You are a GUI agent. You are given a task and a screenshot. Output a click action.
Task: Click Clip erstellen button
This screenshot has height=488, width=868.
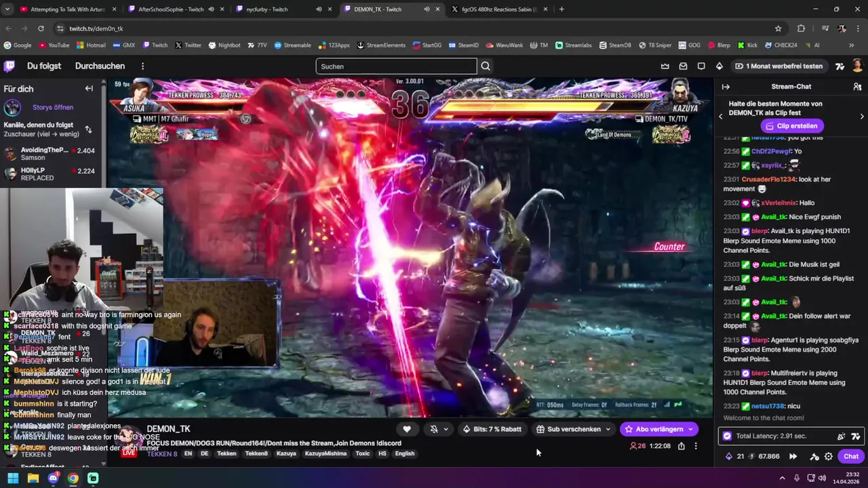(791, 126)
